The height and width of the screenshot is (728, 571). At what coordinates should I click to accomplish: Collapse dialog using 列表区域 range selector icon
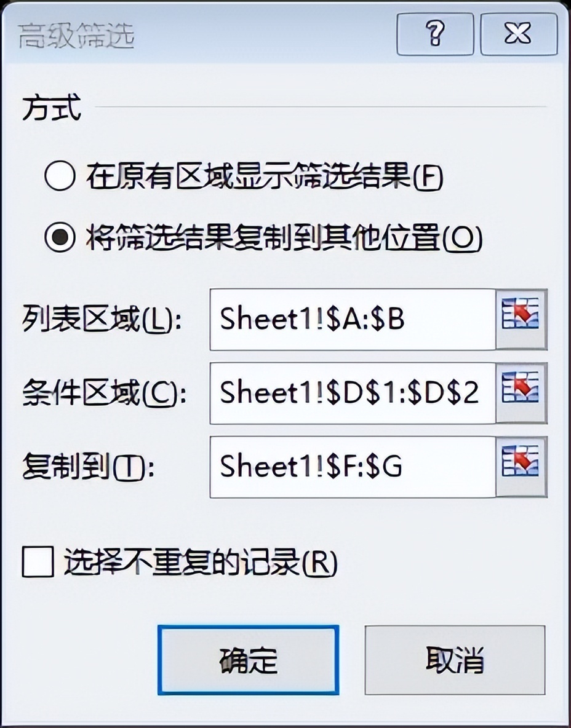tap(521, 319)
